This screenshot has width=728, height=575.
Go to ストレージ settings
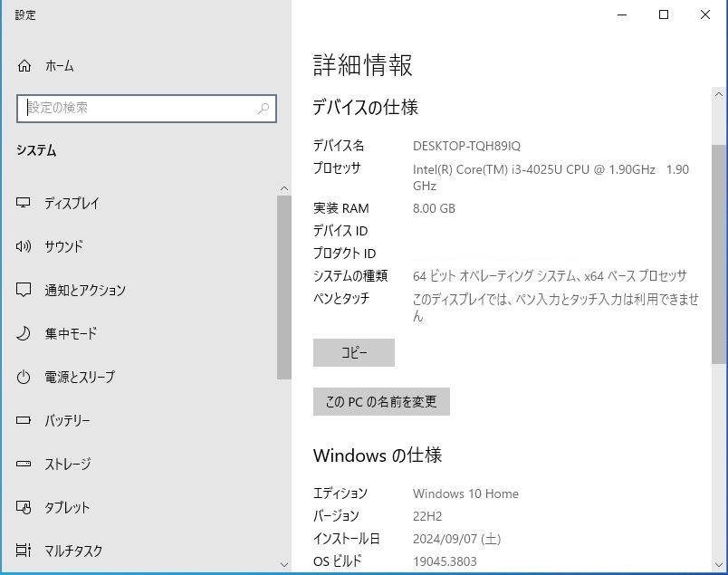[67, 464]
